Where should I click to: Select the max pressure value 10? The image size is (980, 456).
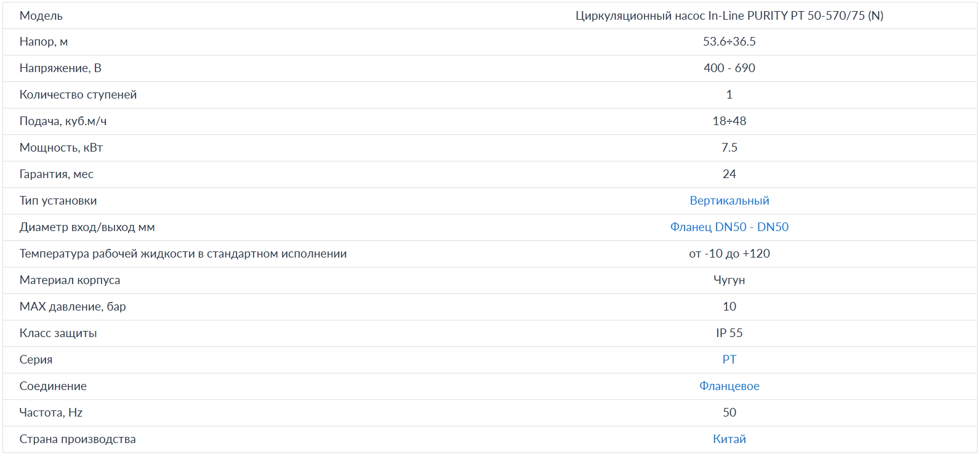pyautogui.click(x=729, y=307)
